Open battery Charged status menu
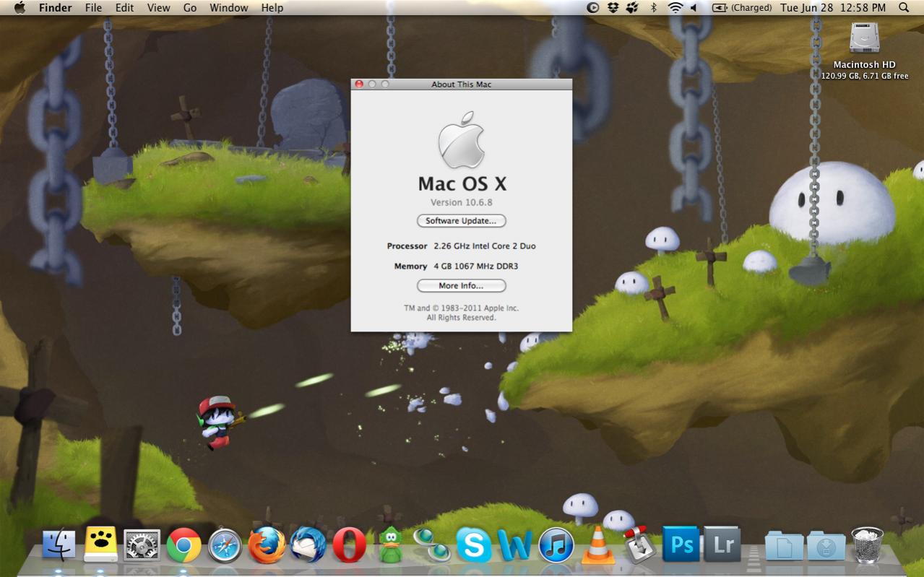This screenshot has height=577, width=924. click(742, 7)
